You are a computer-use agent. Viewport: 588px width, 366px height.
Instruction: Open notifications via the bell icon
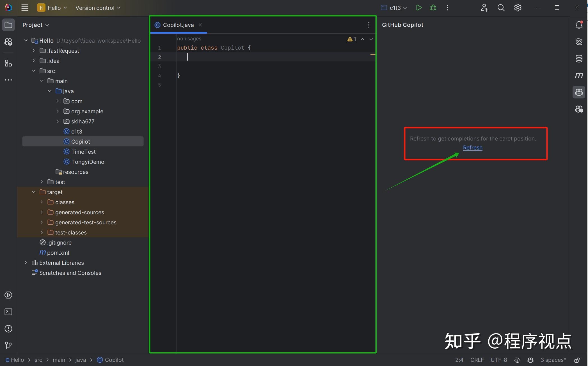coord(579,25)
